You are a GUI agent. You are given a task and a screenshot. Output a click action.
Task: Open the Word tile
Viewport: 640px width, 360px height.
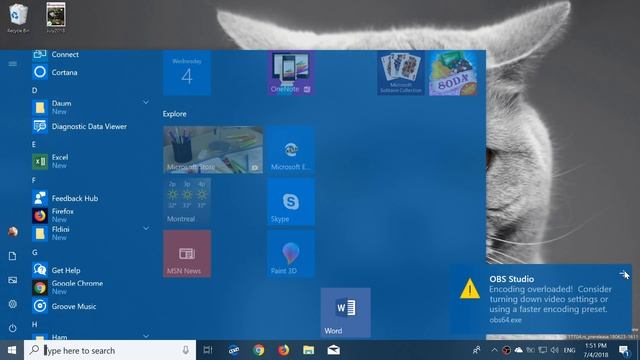click(x=346, y=313)
